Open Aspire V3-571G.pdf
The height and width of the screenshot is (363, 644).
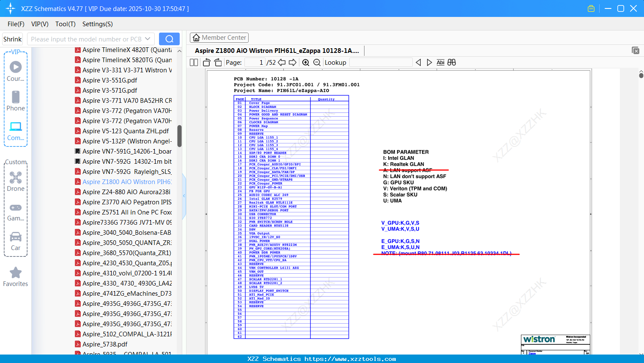[x=106, y=91]
